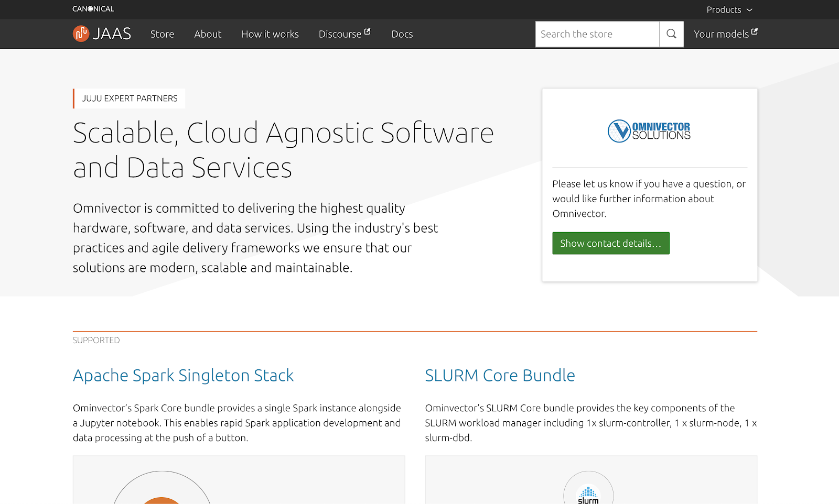Open the Docs page

402,34
